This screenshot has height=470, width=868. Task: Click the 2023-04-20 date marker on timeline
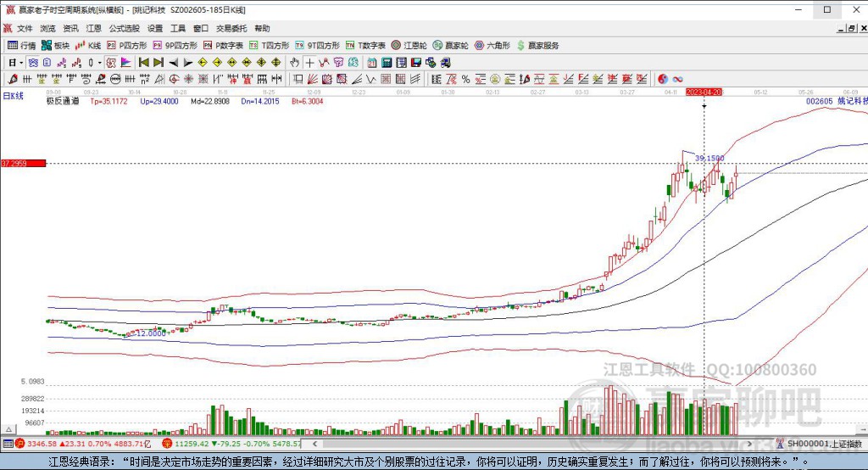pos(704,91)
